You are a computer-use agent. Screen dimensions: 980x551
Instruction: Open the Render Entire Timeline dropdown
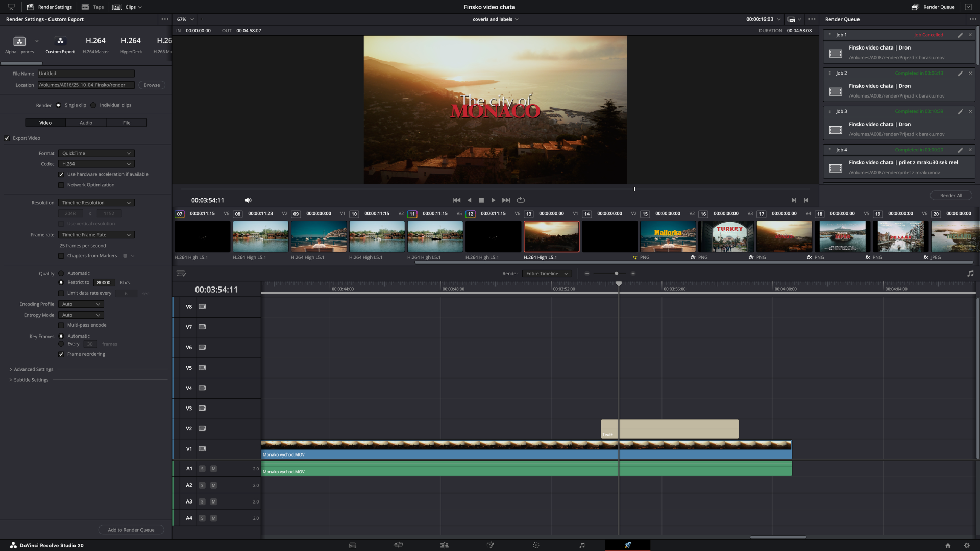click(546, 274)
